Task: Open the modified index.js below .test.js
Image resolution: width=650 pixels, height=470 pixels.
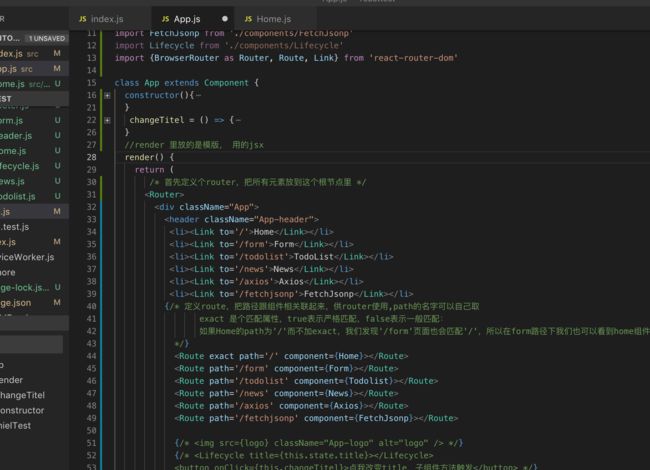Action: (34, 242)
